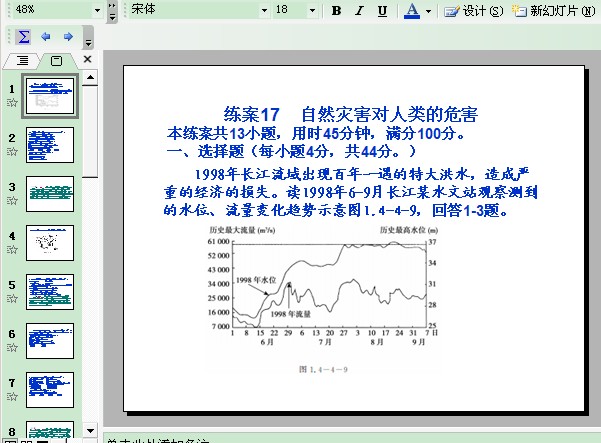Click the Sigma equation icon
Viewport: 601px width, 443px height.
24,37
